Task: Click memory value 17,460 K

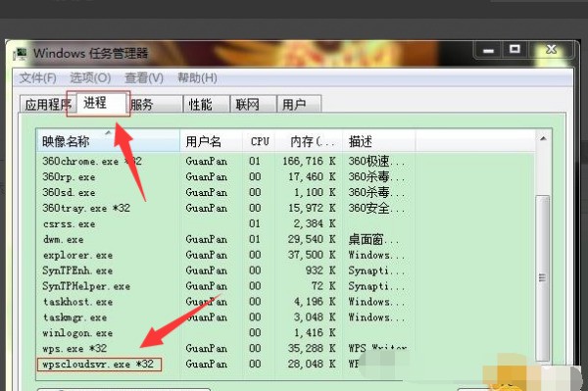Action: 312,176
